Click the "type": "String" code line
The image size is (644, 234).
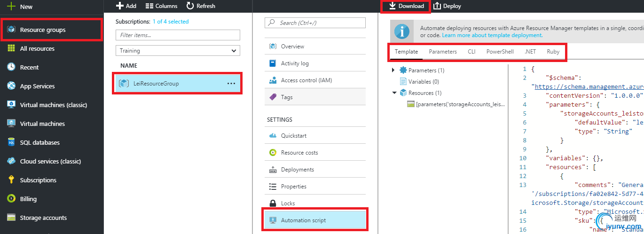point(603,132)
